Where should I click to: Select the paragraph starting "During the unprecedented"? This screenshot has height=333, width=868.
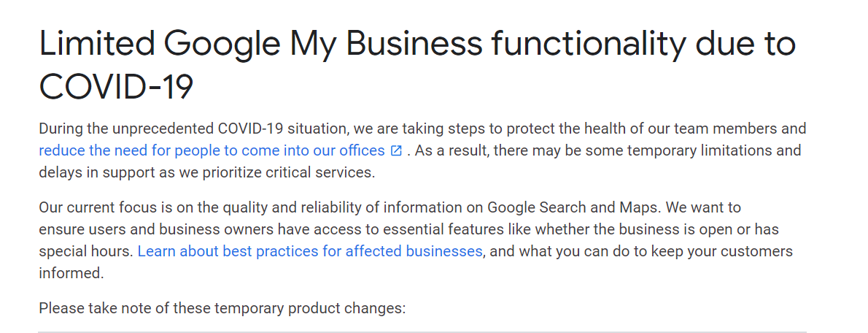[x=422, y=150]
